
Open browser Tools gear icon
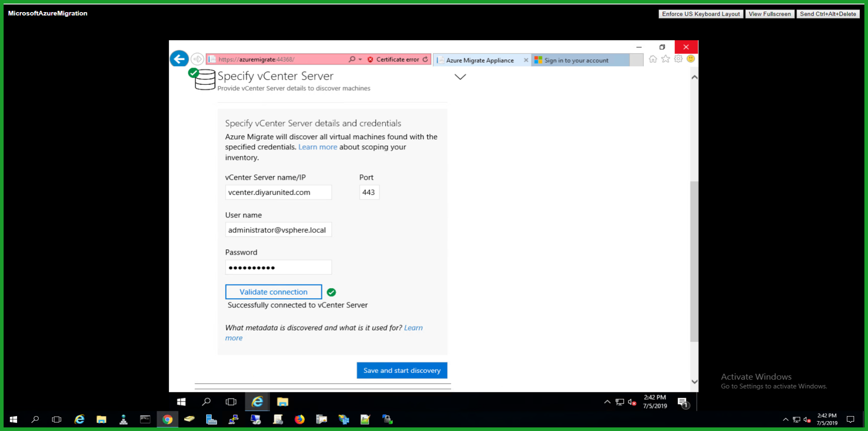(678, 59)
